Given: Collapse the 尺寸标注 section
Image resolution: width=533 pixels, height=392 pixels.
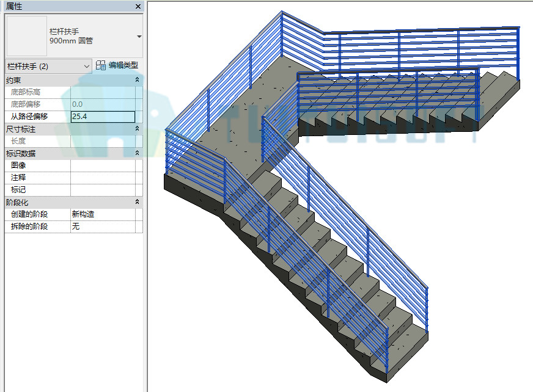Looking at the screenshot, I should tap(138, 128).
